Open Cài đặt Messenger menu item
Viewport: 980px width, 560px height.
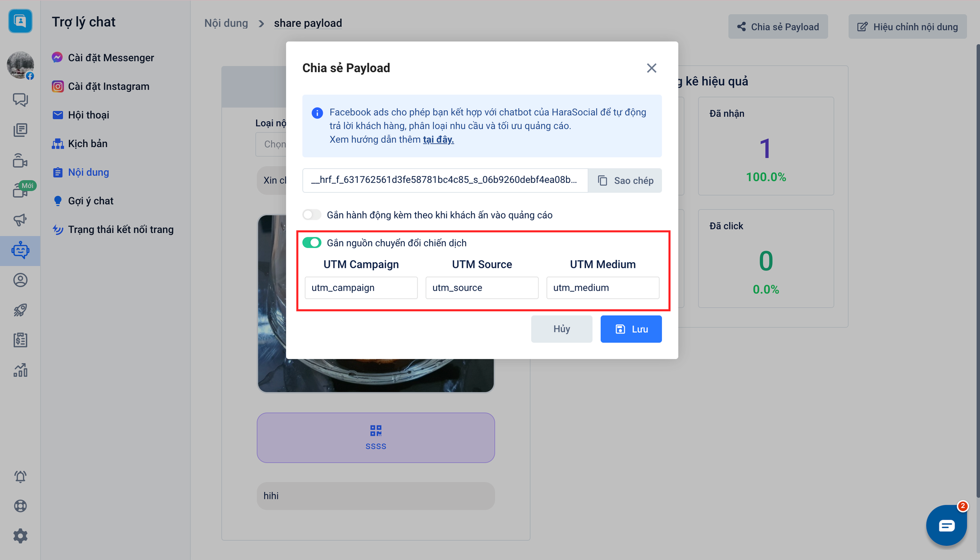pyautogui.click(x=111, y=58)
